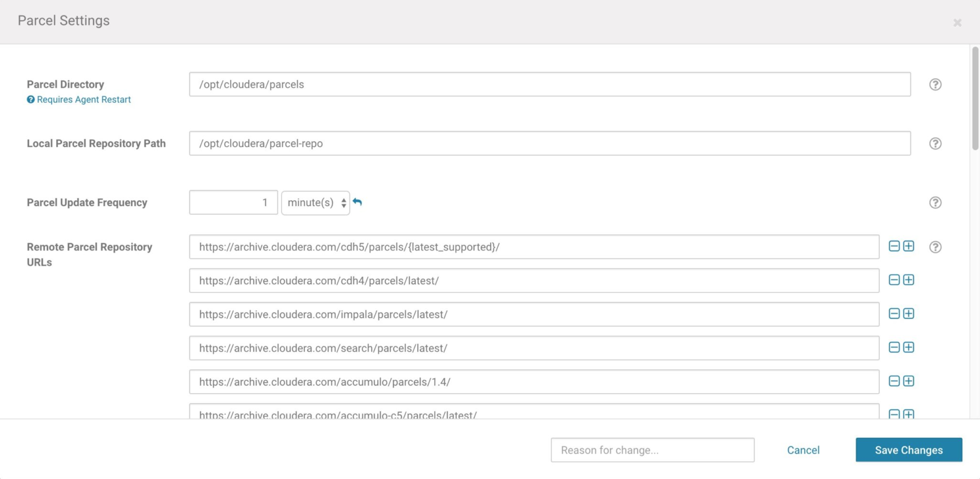
Task: Open help for Local Parcel Repository Path
Action: [x=935, y=144]
